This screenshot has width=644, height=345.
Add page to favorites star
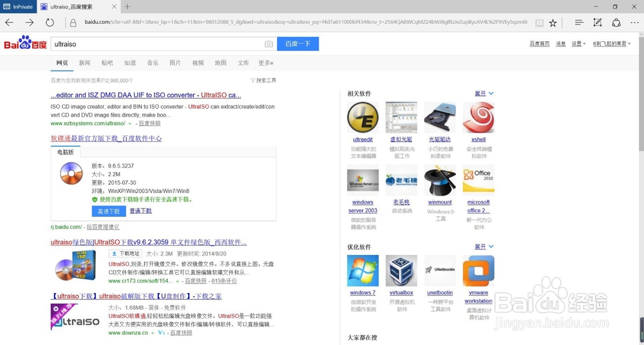[x=553, y=23]
